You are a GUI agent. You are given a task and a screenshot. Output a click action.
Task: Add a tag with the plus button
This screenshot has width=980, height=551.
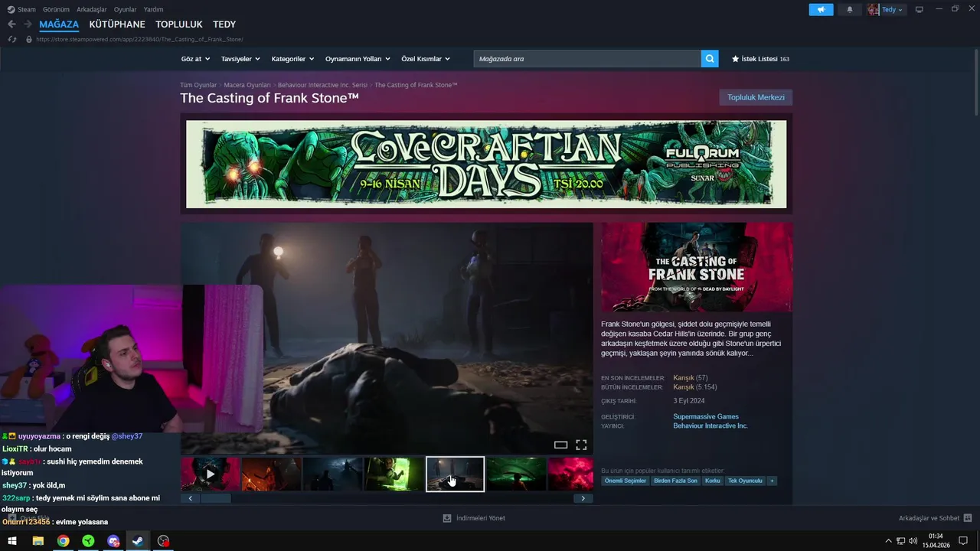coord(772,481)
